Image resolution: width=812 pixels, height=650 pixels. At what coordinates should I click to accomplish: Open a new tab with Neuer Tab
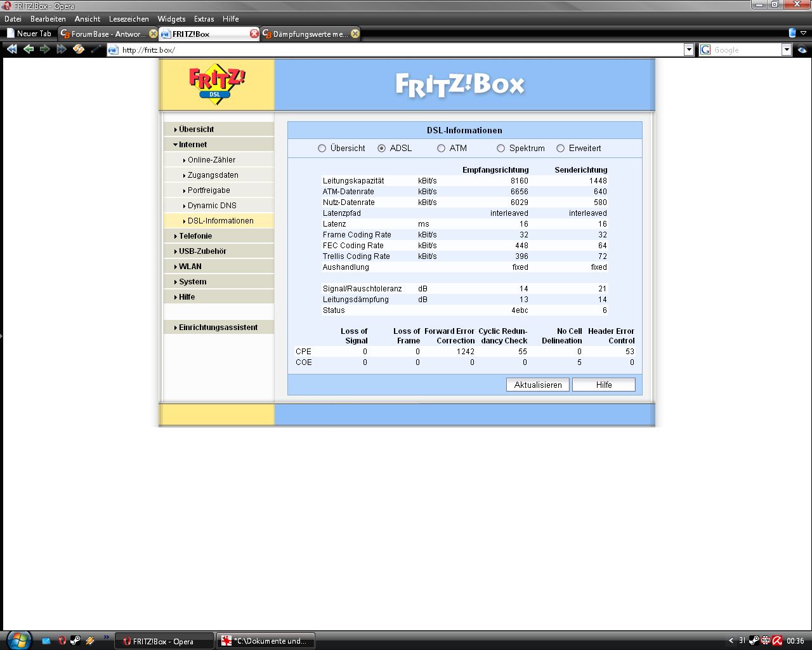coord(29,34)
